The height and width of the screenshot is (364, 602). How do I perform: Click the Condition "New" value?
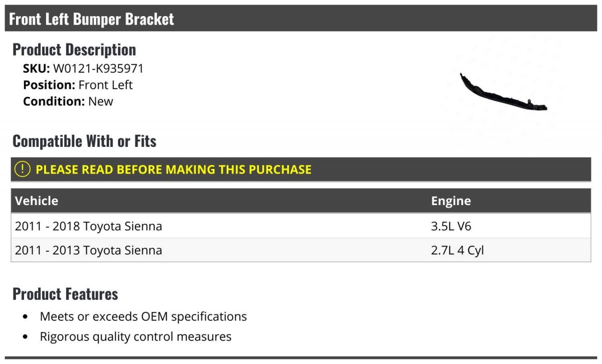click(x=101, y=101)
